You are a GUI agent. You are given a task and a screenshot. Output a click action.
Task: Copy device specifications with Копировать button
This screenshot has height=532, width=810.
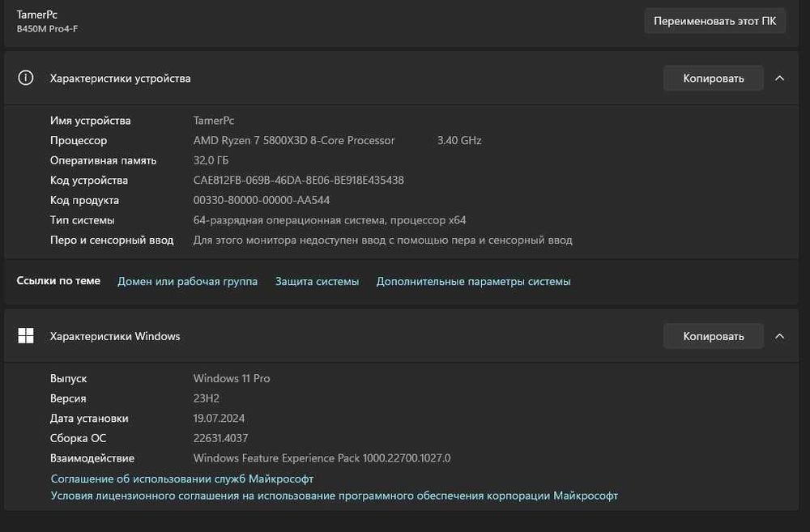click(714, 78)
